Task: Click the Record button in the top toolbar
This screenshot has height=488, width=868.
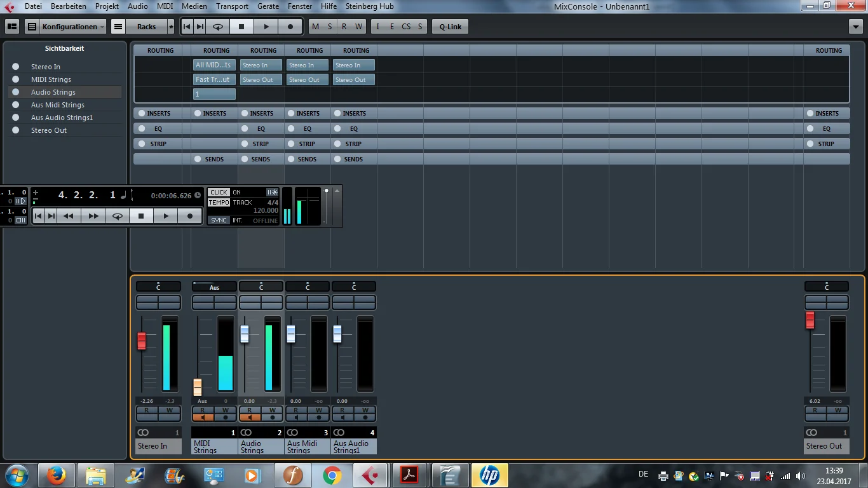Action: (x=290, y=27)
